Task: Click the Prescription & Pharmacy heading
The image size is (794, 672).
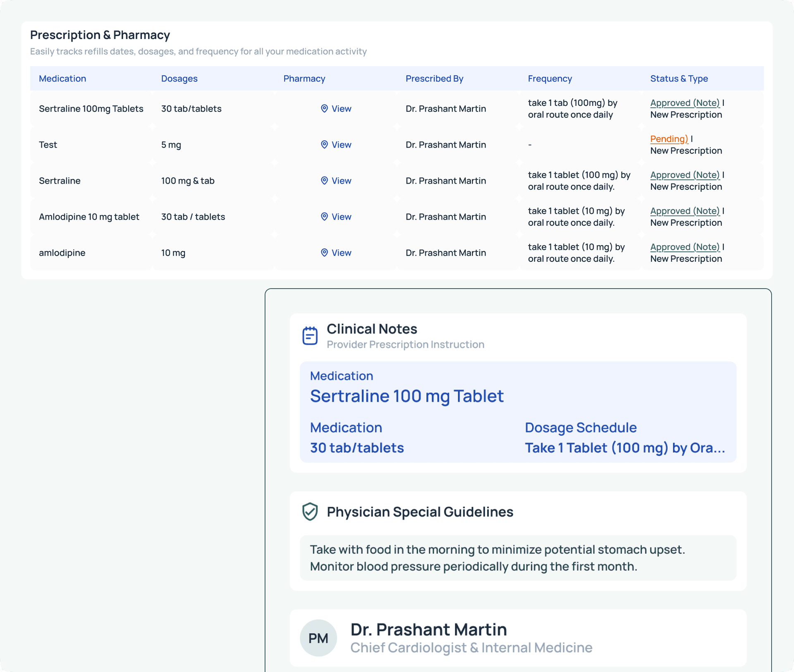Action: coord(100,35)
